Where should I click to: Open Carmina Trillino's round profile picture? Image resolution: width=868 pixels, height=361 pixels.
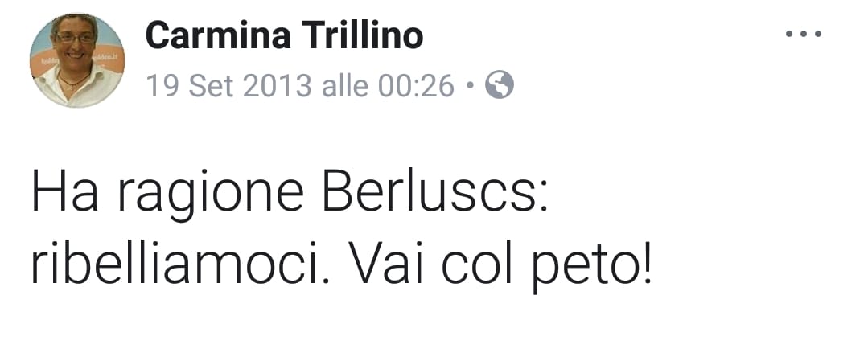click(77, 60)
